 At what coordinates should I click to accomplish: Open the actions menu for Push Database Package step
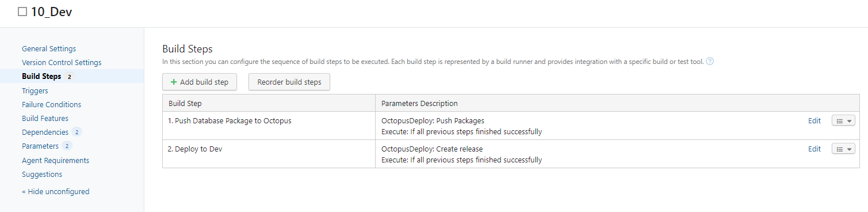843,121
